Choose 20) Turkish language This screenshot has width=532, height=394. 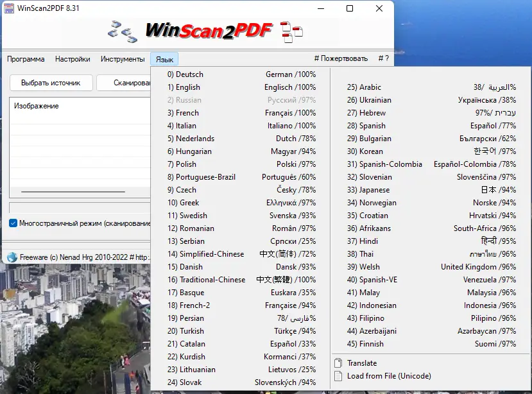[x=241, y=331]
